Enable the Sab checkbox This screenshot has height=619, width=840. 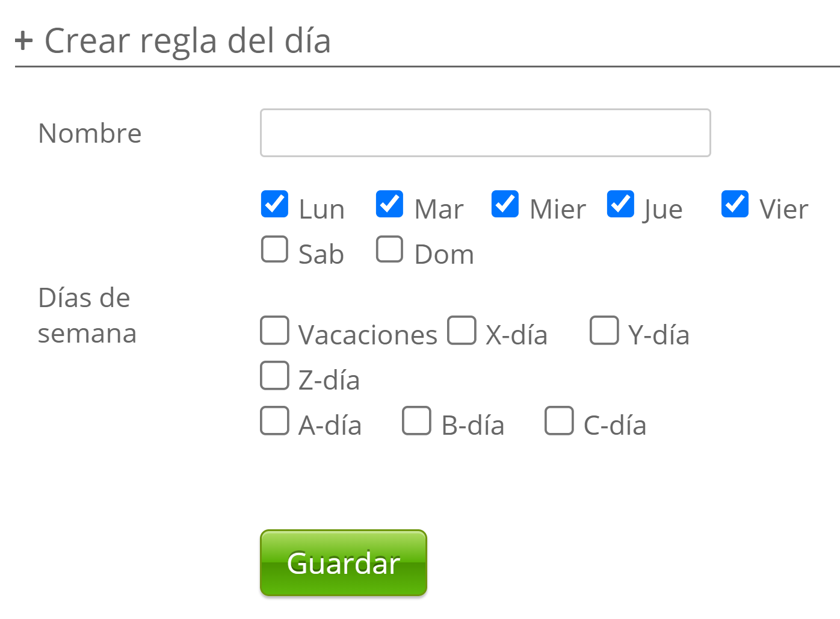pos(274,249)
